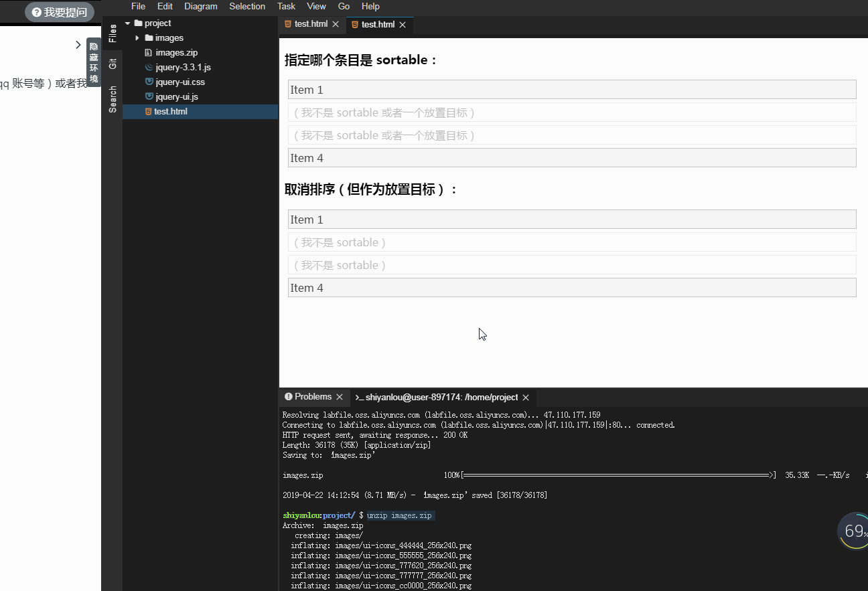This screenshot has width=868, height=591.
Task: Click the right chevron arrow beside 隐藏环境
Action: click(x=78, y=45)
